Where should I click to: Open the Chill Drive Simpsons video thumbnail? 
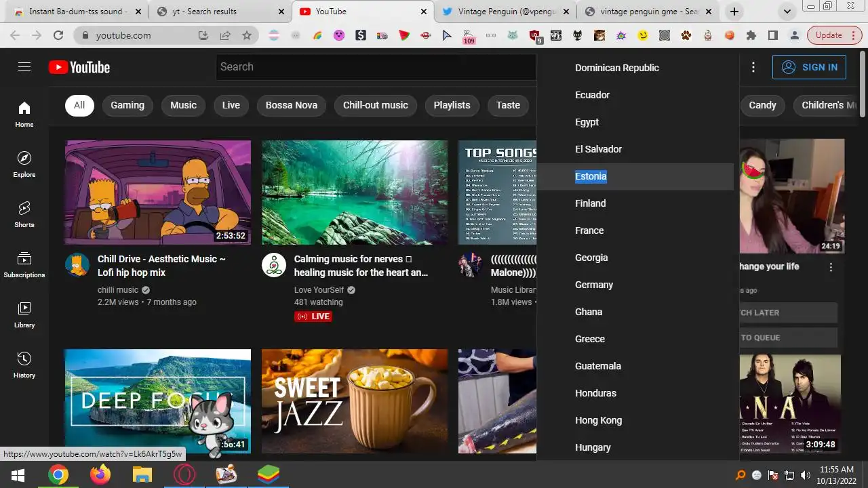coord(158,192)
